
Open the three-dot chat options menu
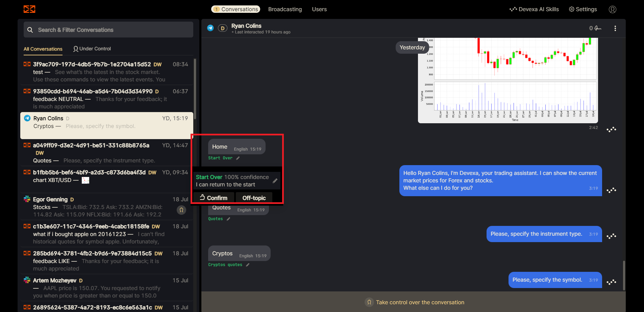(x=615, y=28)
